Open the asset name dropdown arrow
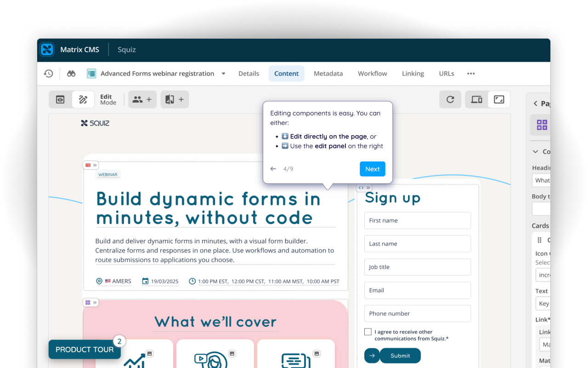 224,74
